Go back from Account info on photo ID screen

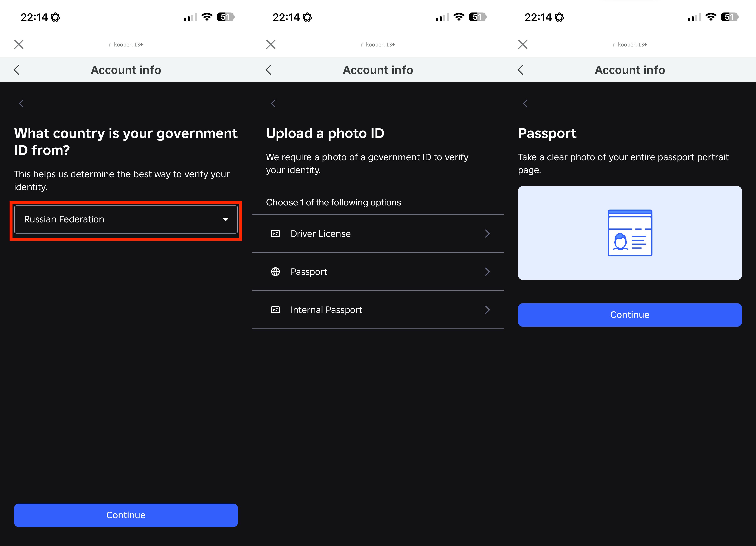[269, 70]
